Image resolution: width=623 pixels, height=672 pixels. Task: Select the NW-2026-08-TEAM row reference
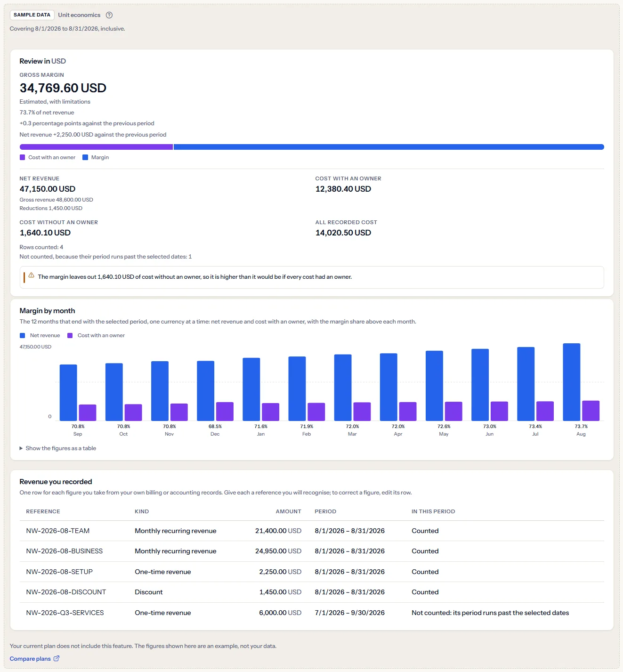click(x=58, y=531)
